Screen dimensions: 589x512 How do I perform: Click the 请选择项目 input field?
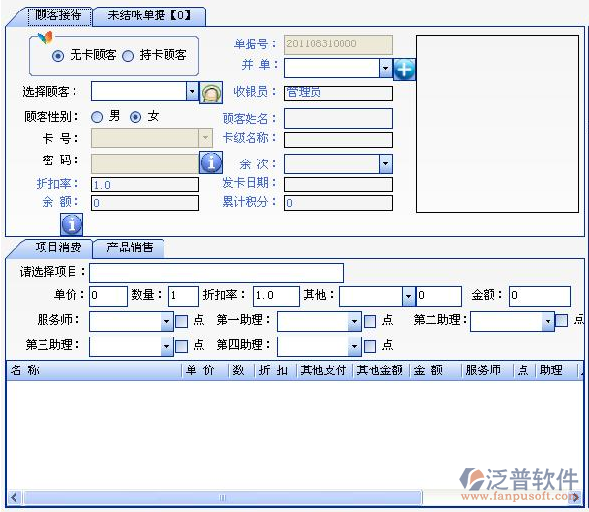pos(216,273)
